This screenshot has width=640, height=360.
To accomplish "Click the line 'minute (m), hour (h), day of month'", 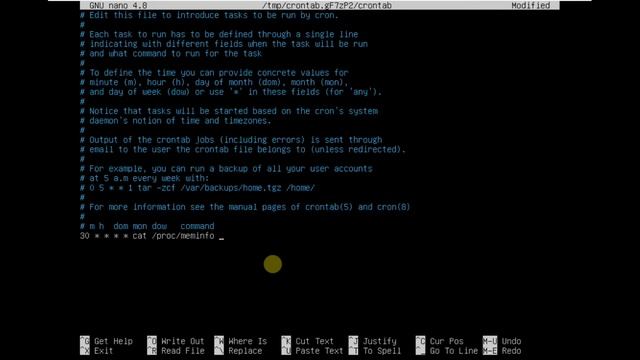I will (214, 82).
